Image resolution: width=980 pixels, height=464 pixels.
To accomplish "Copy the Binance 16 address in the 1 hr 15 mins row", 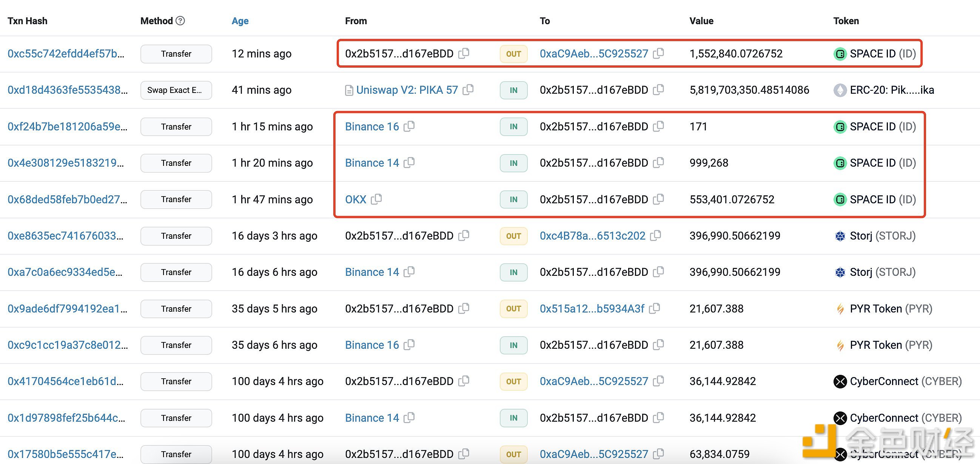I will (x=409, y=126).
